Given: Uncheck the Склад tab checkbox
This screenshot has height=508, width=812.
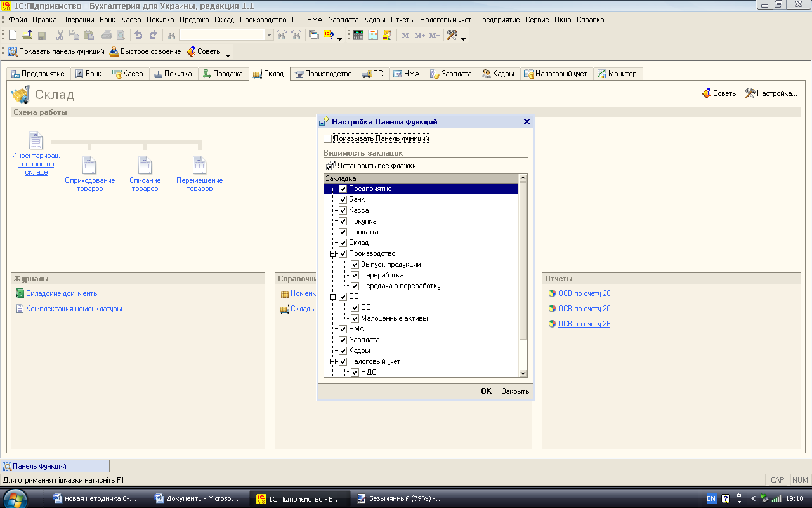Looking at the screenshot, I should [343, 243].
